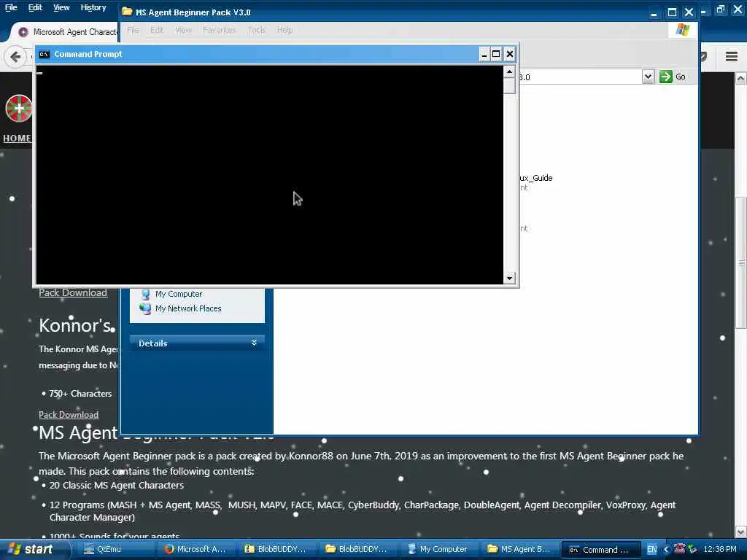Select the Microsoft Agent Characters browser tab

[66, 32]
